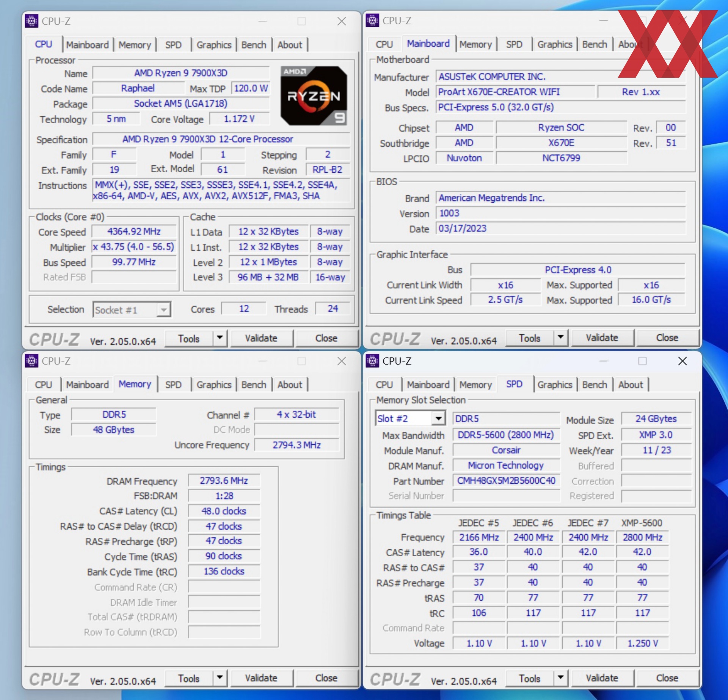Screen dimensions: 728x700
Task: Click the CPU-Z app icon in the CPU window title bar
Action: pos(31,21)
